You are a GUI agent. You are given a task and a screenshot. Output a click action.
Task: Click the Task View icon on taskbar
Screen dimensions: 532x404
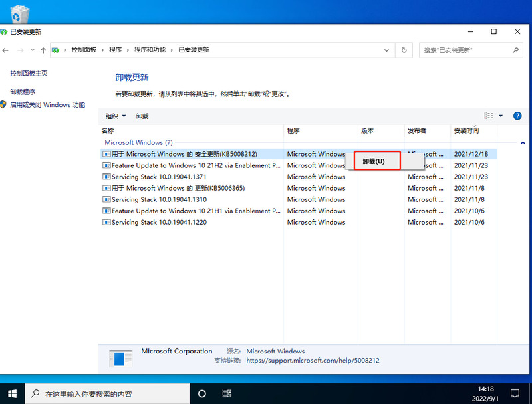pos(226,393)
